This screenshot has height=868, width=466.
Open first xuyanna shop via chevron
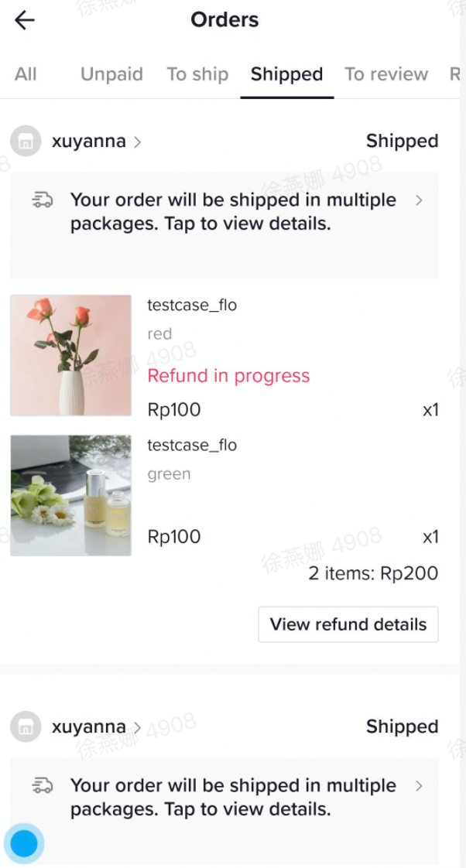click(x=138, y=142)
